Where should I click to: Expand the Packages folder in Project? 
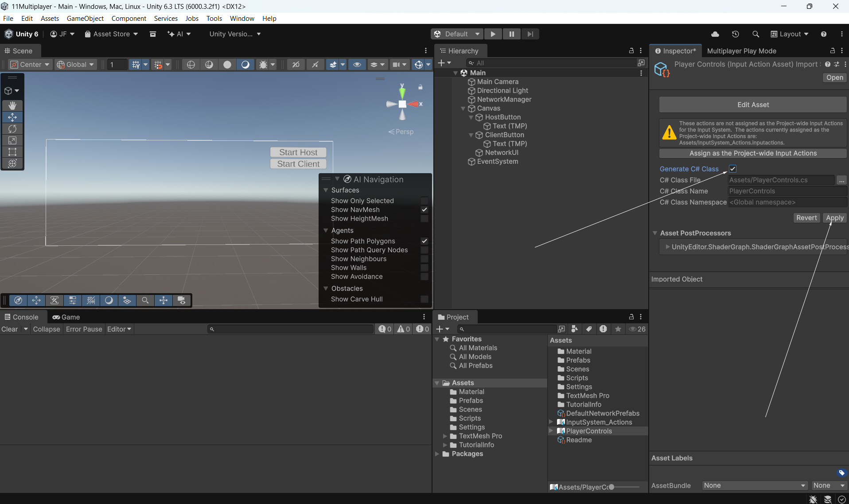[x=437, y=454]
